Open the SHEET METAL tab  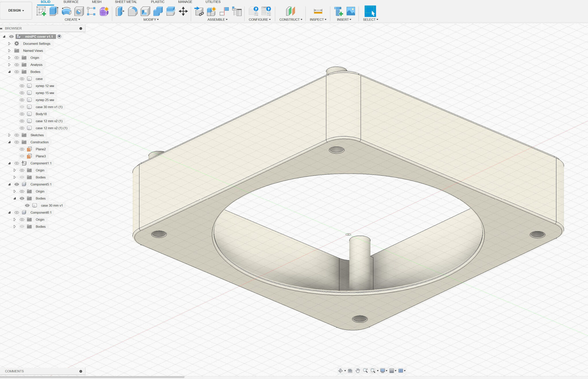pyautogui.click(x=126, y=2)
